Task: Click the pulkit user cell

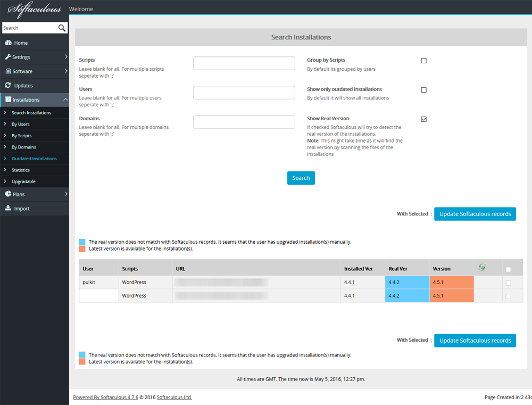Action: [x=99, y=283]
